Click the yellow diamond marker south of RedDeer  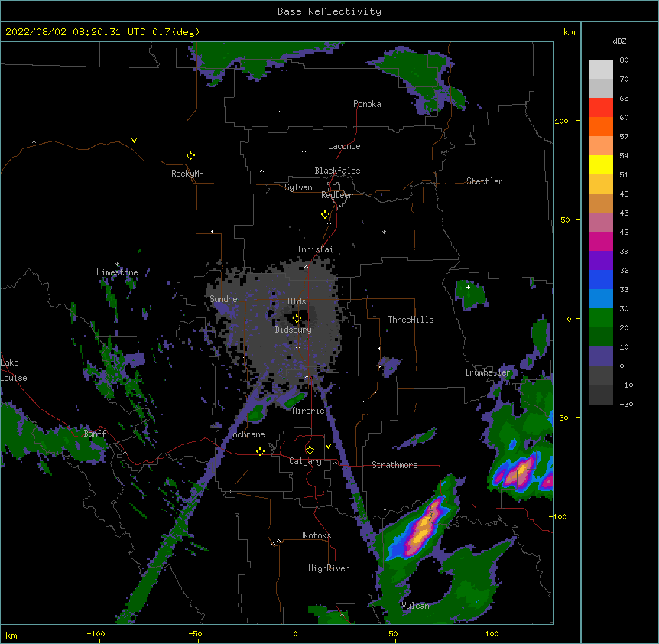click(325, 215)
